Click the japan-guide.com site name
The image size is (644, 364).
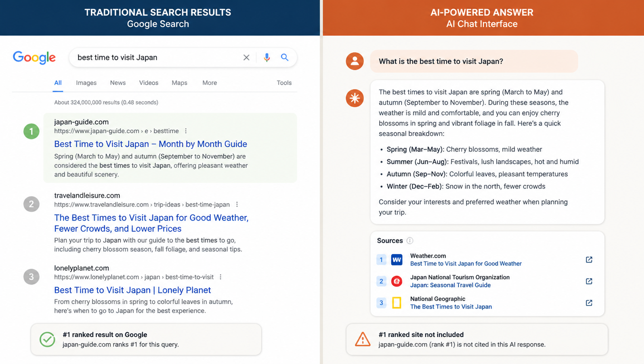click(x=81, y=122)
